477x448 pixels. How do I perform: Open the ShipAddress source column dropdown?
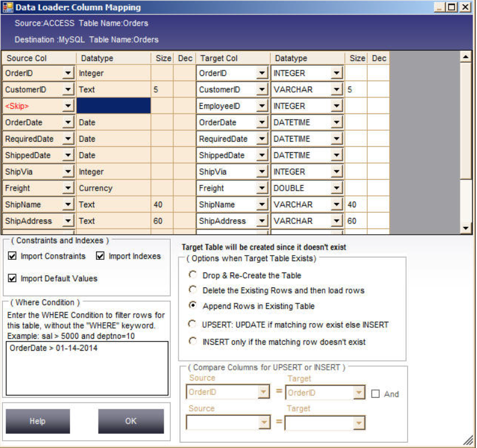[68, 221]
